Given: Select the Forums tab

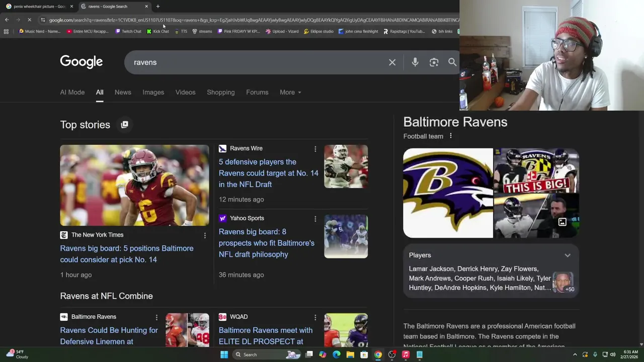Looking at the screenshot, I should click(257, 92).
